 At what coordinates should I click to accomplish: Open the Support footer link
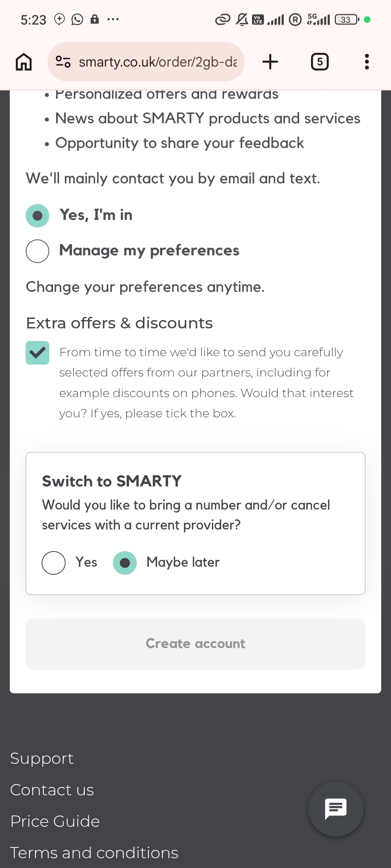[42, 758]
